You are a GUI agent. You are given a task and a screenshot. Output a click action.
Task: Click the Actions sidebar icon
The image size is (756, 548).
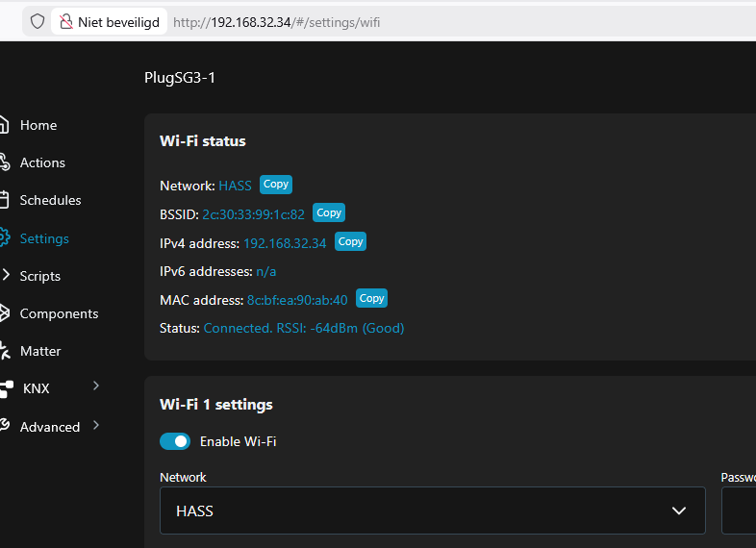4,162
